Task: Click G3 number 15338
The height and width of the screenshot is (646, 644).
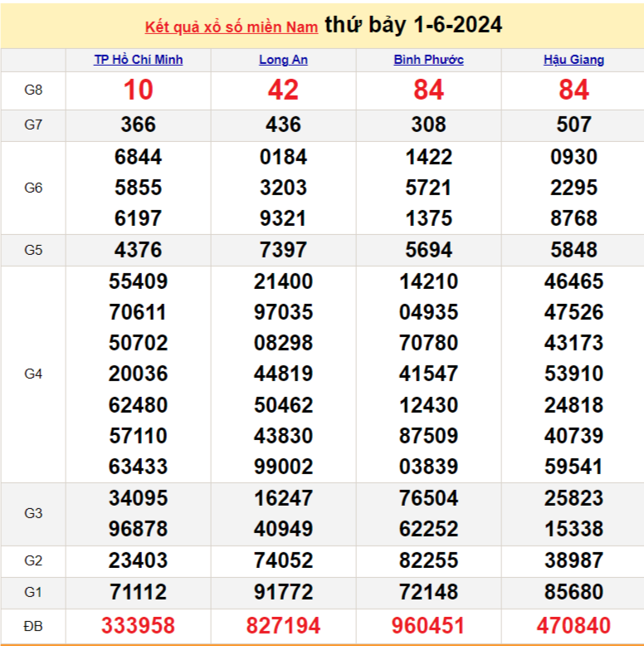Action: pyautogui.click(x=574, y=529)
